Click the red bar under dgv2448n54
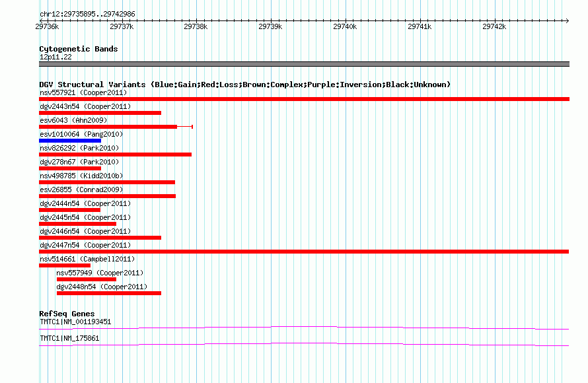588x383 pixels. [109, 293]
